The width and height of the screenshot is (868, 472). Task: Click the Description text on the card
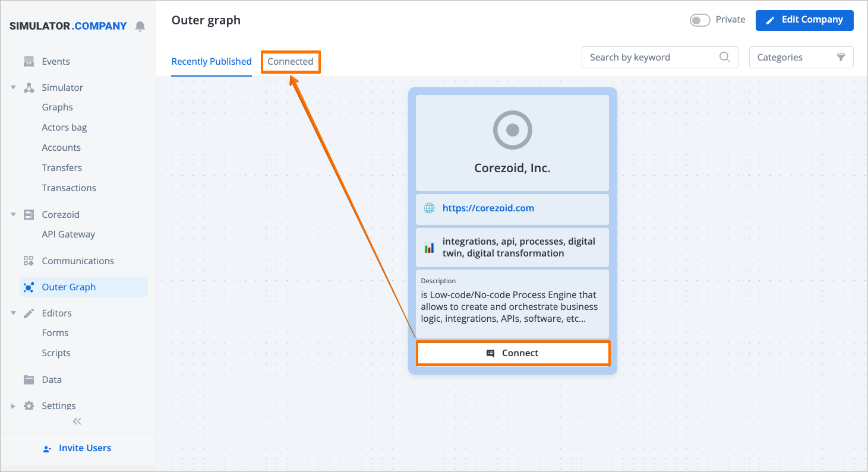[509, 307]
